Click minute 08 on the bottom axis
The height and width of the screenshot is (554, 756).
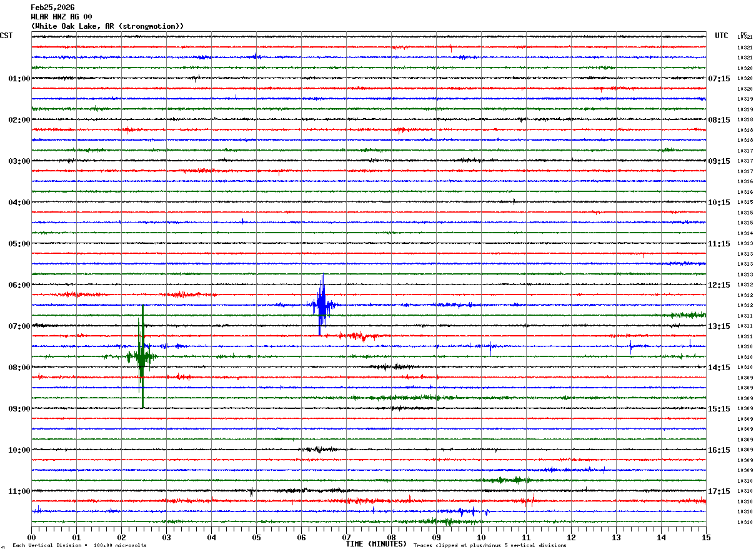[391, 537]
